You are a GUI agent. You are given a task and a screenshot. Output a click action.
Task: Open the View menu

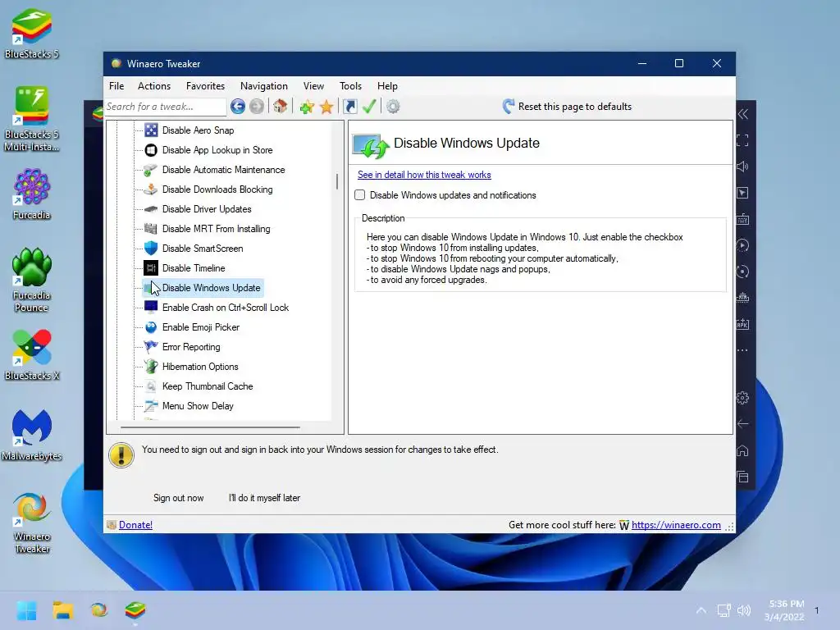pyautogui.click(x=313, y=85)
